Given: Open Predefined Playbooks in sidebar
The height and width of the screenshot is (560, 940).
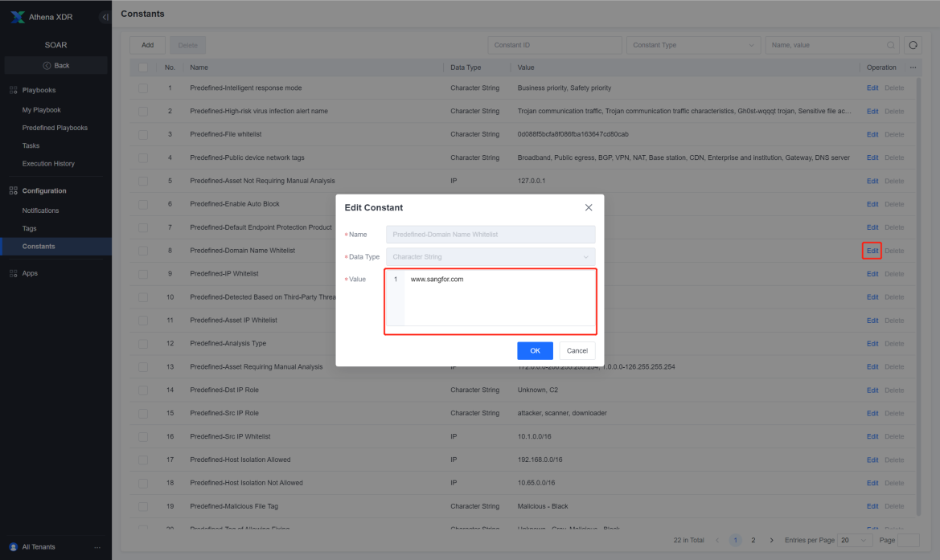Looking at the screenshot, I should [55, 128].
